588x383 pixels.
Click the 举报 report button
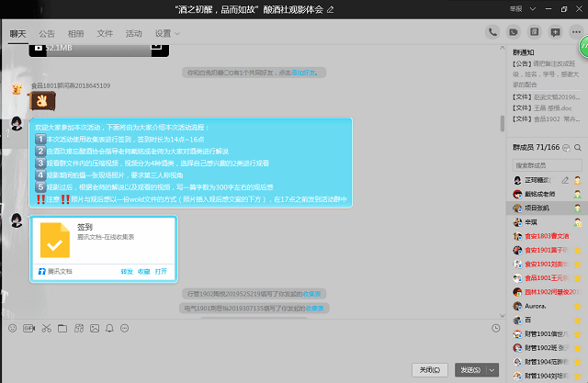click(x=516, y=9)
